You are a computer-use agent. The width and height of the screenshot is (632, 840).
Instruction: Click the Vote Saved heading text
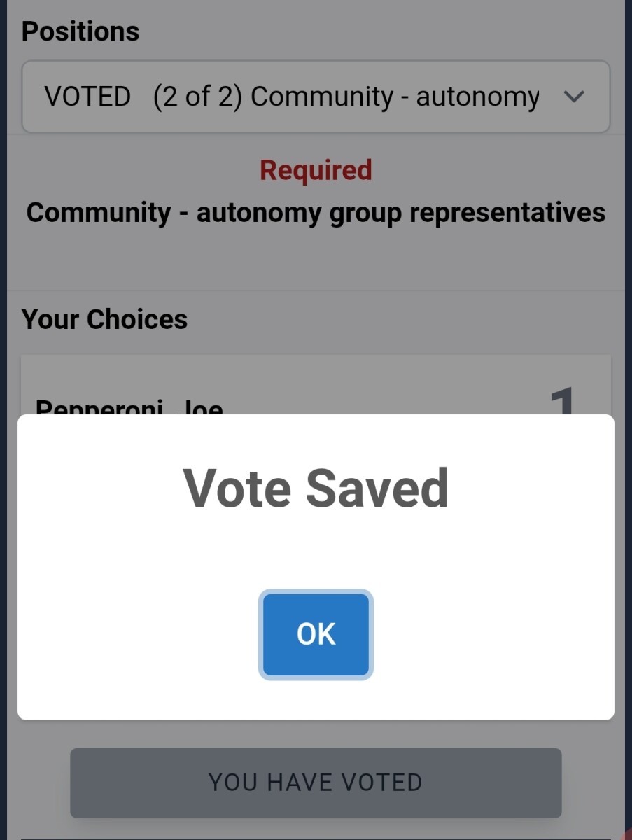click(316, 488)
